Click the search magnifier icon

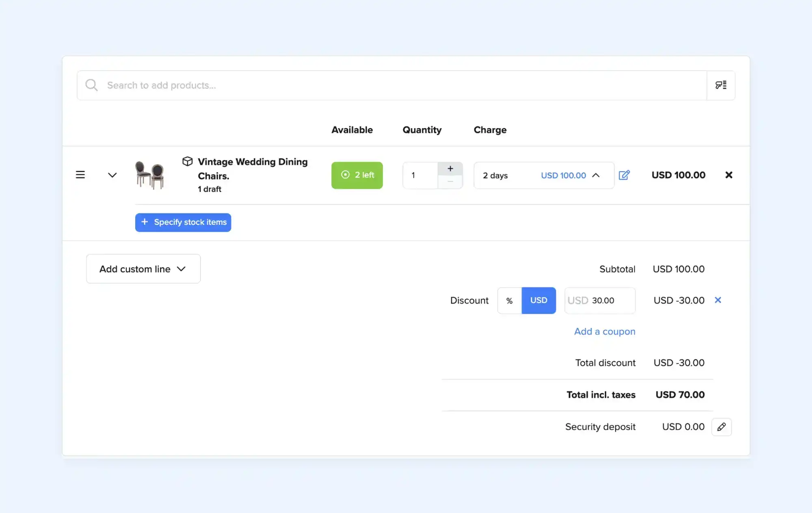point(91,85)
